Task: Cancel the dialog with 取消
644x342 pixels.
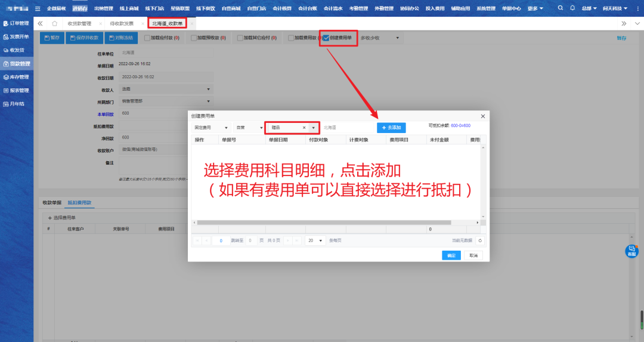Action: tap(473, 255)
